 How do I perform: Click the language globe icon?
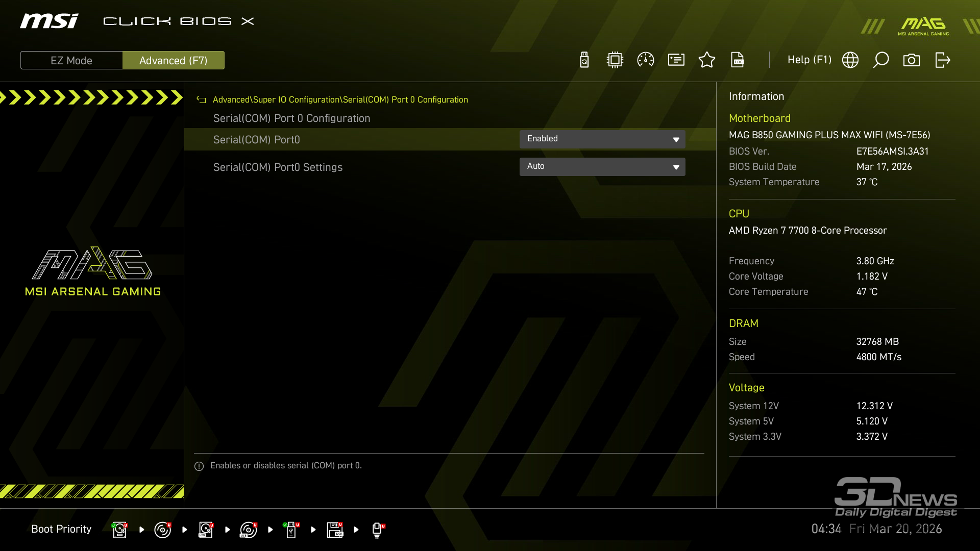[850, 60]
